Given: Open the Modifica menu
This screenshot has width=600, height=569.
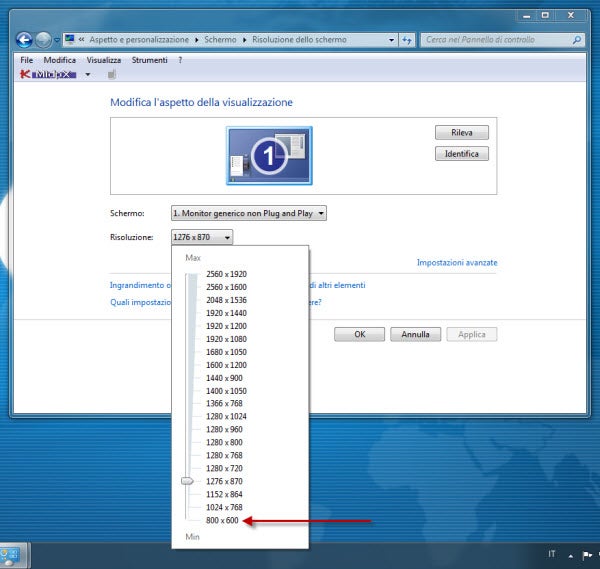Looking at the screenshot, I should [60, 60].
